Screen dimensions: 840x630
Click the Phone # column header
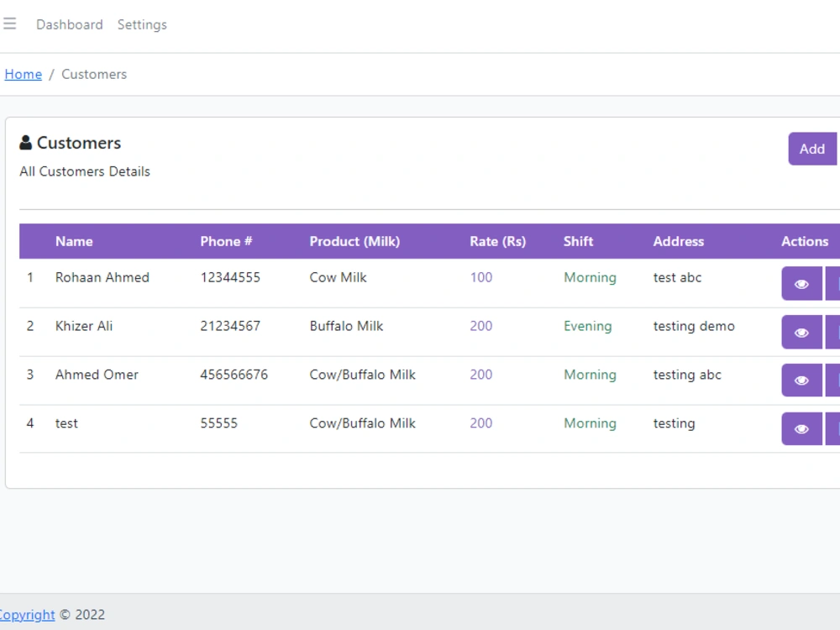[x=226, y=241]
